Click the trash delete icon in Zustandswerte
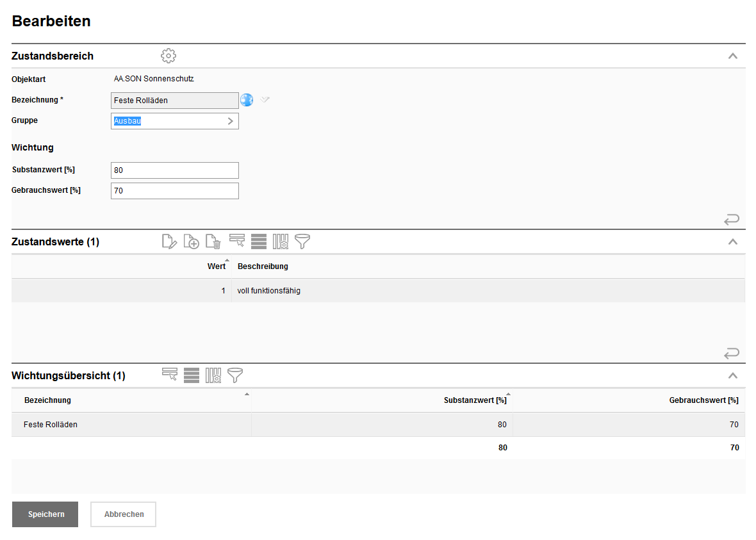This screenshot has height=540, width=756. [213, 241]
